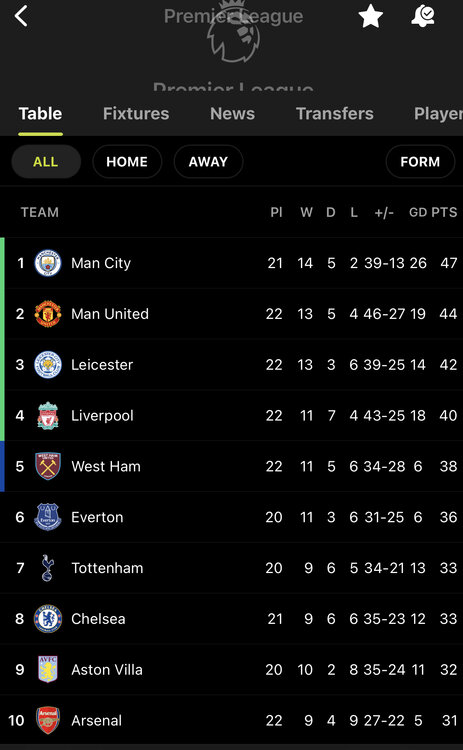Open the Fixtures tab
The height and width of the screenshot is (750, 463).
(136, 114)
